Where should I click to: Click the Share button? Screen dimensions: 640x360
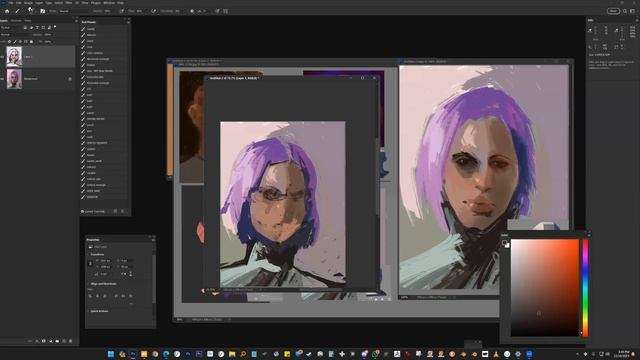tap(613, 11)
